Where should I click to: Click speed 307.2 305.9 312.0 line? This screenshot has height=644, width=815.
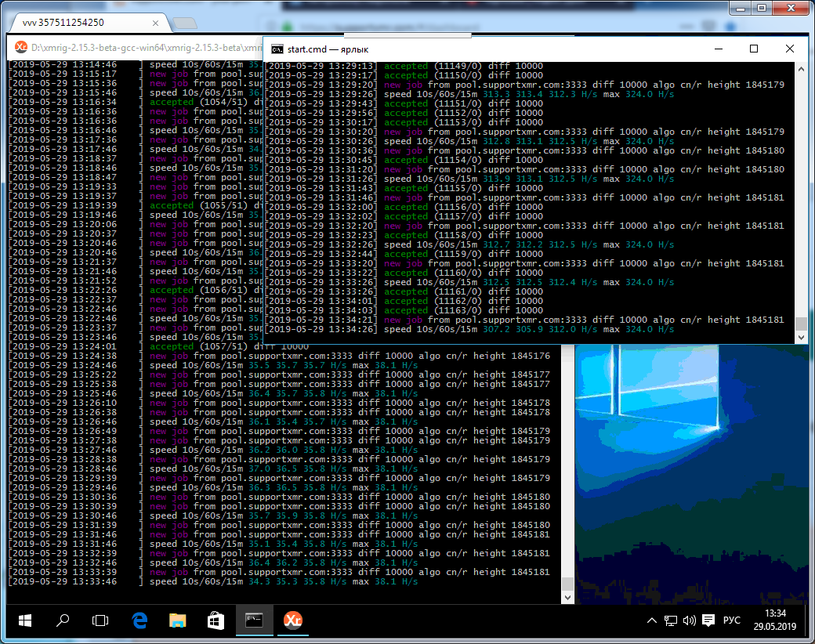(x=469, y=329)
